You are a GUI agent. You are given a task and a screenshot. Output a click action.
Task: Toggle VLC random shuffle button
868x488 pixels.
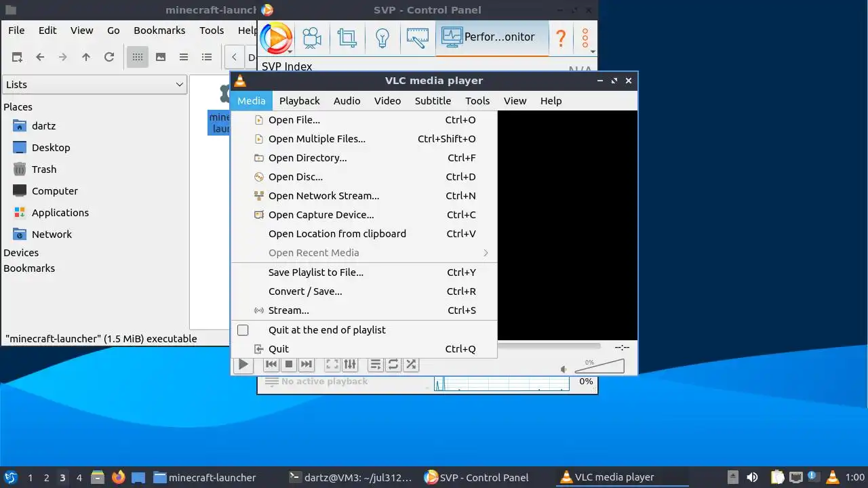(x=411, y=365)
